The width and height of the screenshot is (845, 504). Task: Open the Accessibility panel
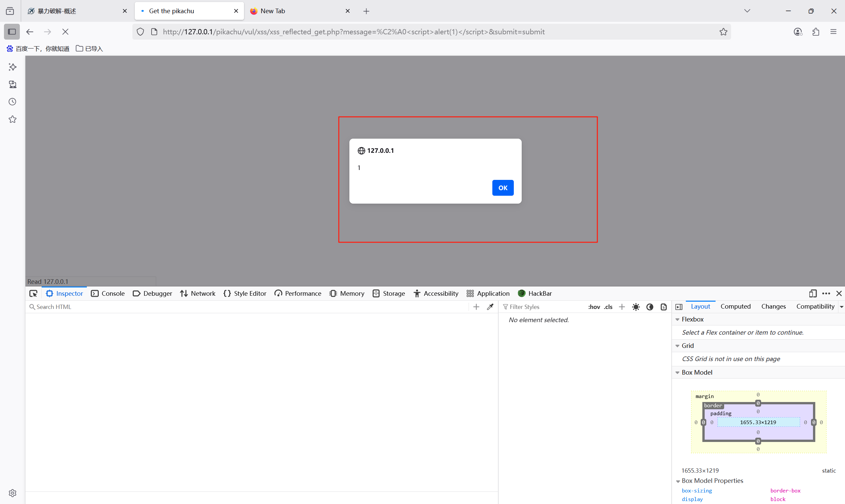436,293
